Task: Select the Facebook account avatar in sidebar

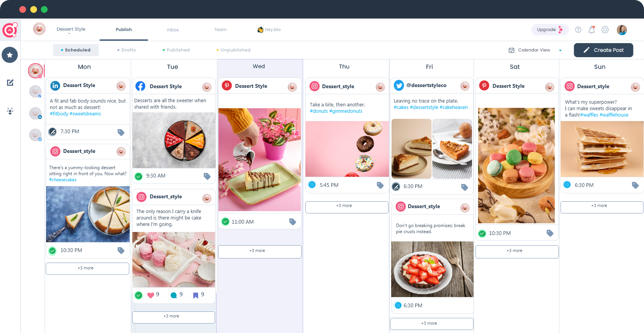Action: coord(35,92)
